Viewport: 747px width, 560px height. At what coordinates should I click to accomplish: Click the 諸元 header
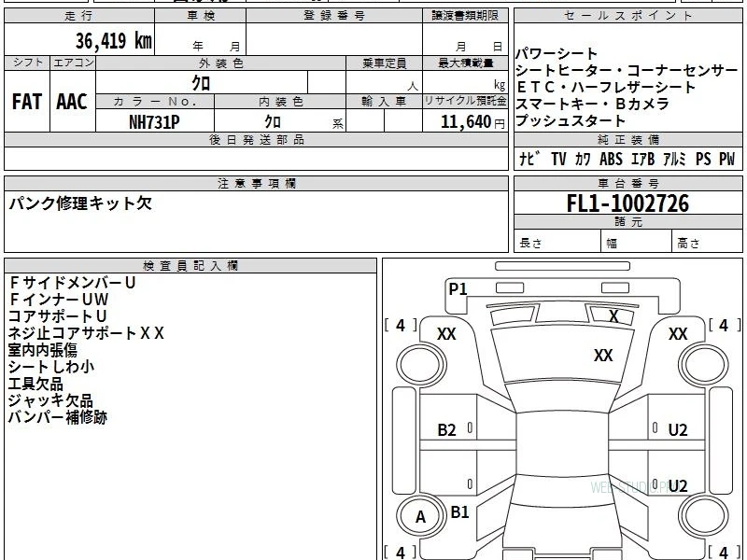tap(627, 221)
